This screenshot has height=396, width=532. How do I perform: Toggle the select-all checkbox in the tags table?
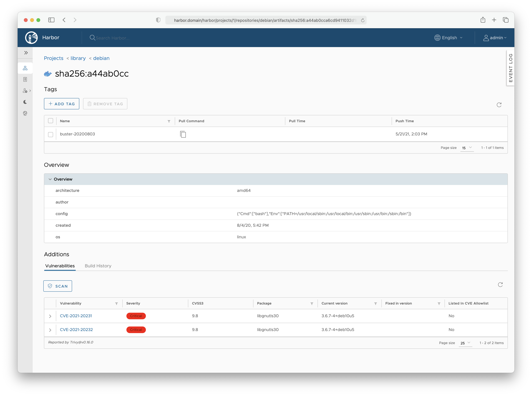tap(50, 121)
